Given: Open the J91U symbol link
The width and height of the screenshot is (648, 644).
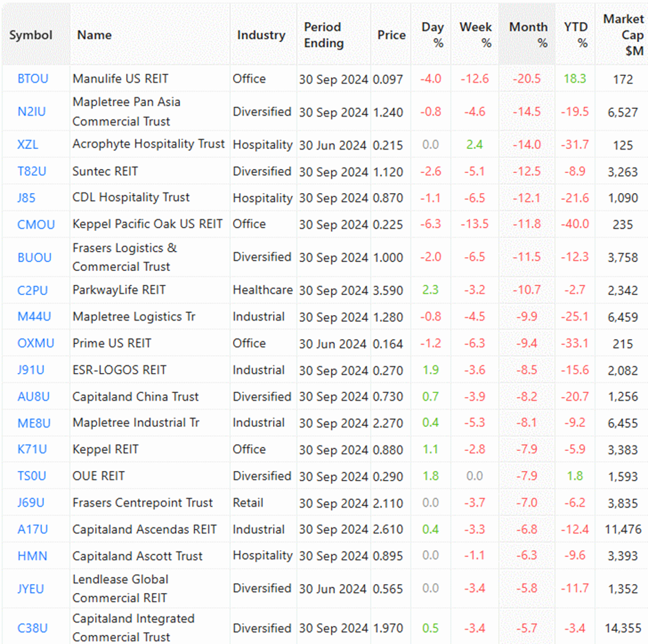Looking at the screenshot, I should pos(31,370).
